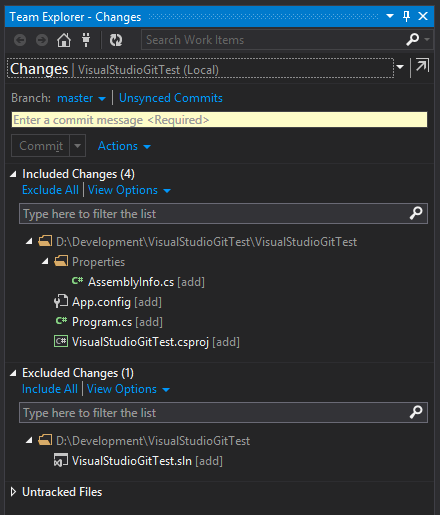Collapse the Properties folder
Screen dimensions: 440x515
(x=45, y=261)
